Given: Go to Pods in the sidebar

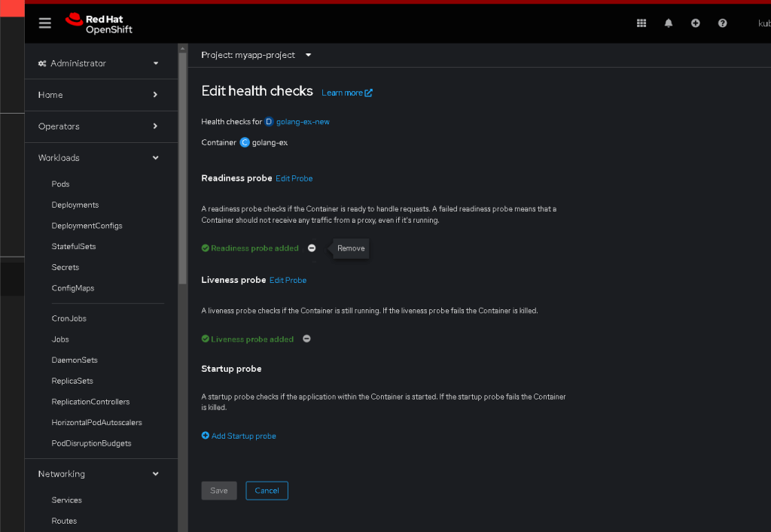Looking at the screenshot, I should (x=60, y=184).
